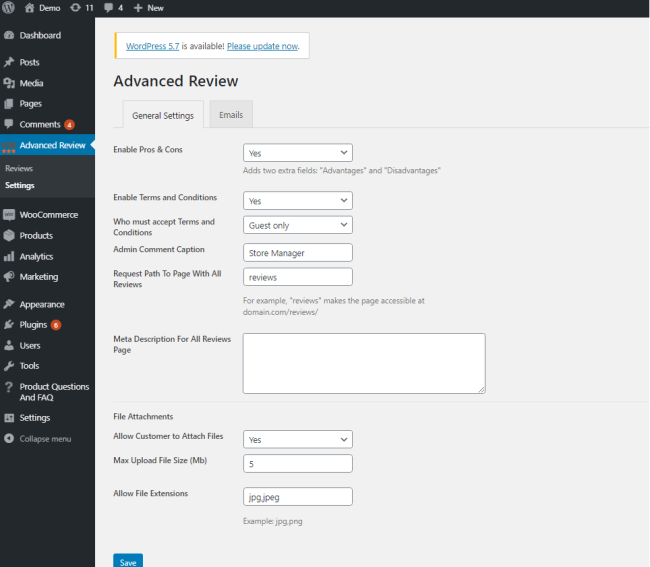The height and width of the screenshot is (567, 650).
Task: Click the Admin Comment Caption field
Action: [298, 252]
